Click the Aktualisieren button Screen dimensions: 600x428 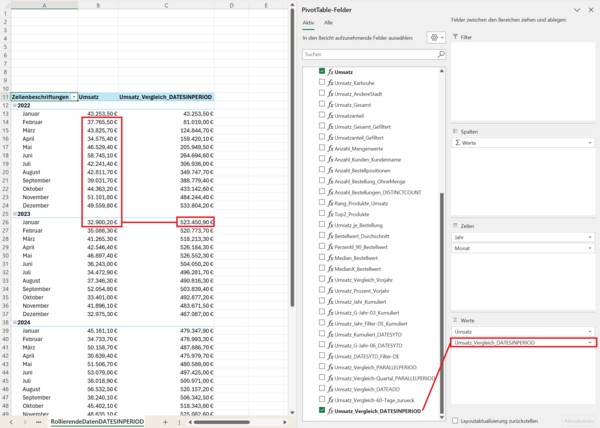tap(577, 421)
